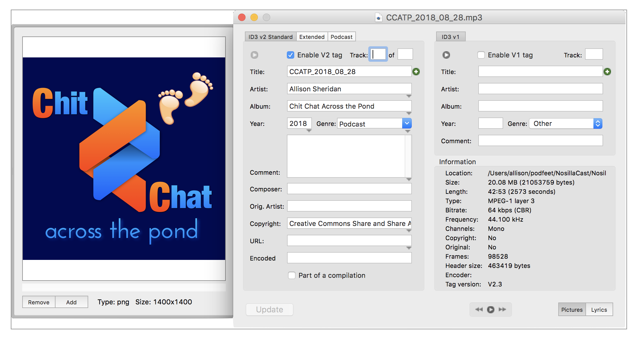Click green plus icon beside V1 Title
Image resolution: width=644 pixels, height=342 pixels.
(607, 72)
